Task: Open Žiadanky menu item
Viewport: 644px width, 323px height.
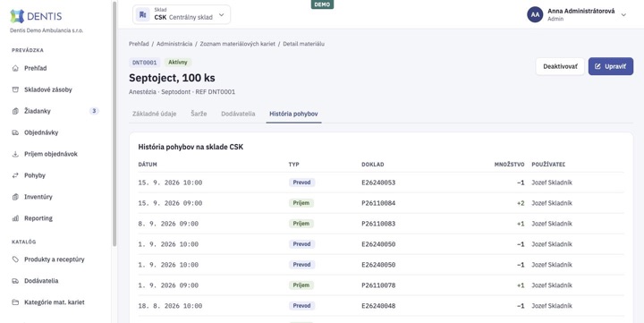Action: point(55,111)
